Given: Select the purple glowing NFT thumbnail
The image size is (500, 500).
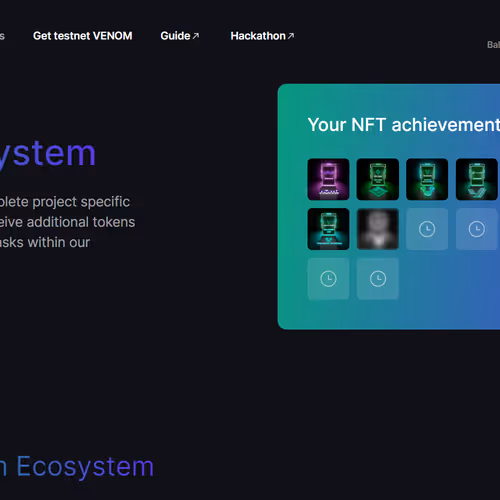Looking at the screenshot, I should click(328, 179).
